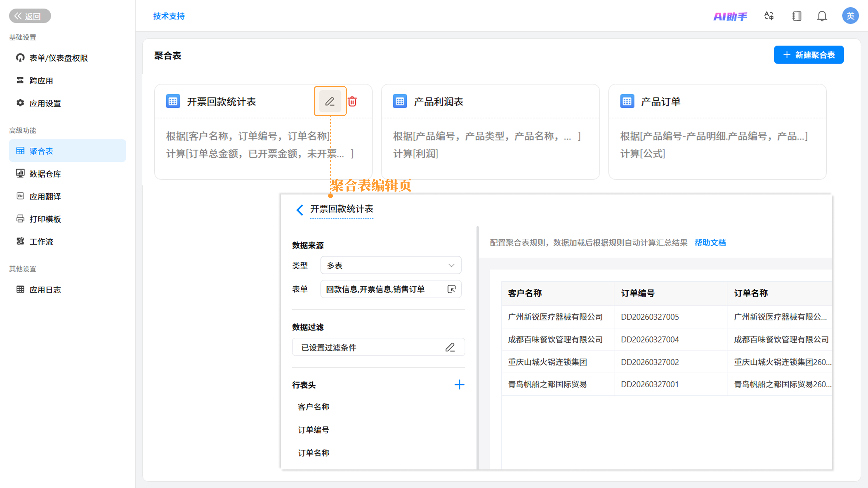Edit the 开票回款统计表 card
This screenshot has width=868, height=488.
pos(330,101)
